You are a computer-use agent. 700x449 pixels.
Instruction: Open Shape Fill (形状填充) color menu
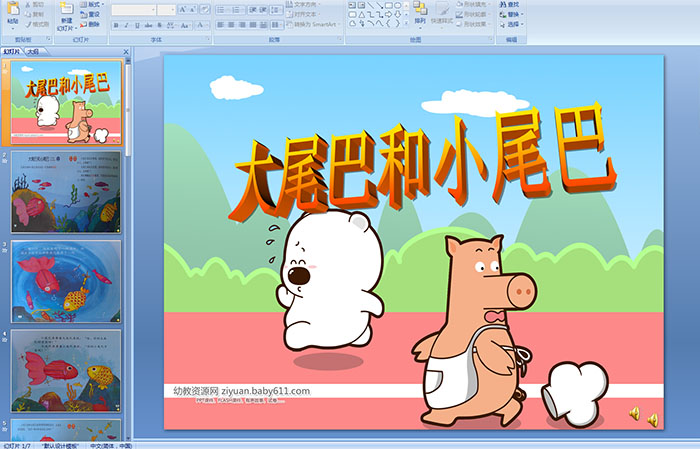pyautogui.click(x=474, y=4)
